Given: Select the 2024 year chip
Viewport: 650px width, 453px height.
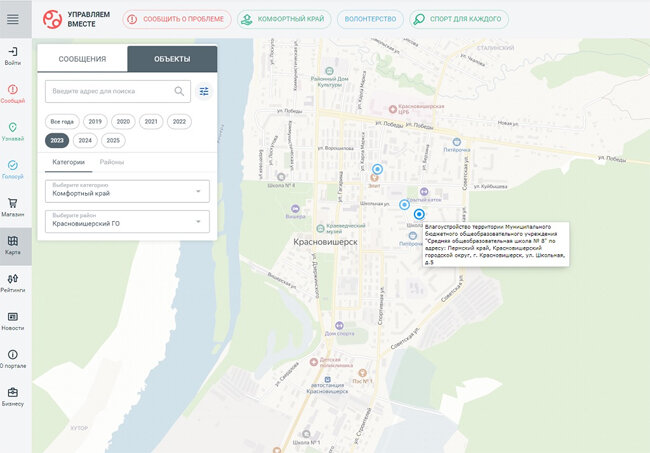Looking at the screenshot, I should click(x=85, y=141).
